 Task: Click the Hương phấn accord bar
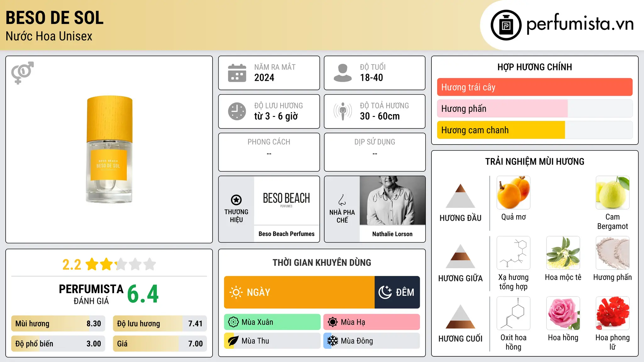click(x=535, y=108)
